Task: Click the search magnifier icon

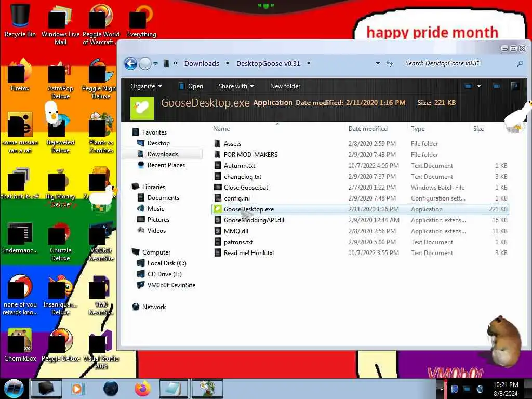Action: click(x=520, y=63)
